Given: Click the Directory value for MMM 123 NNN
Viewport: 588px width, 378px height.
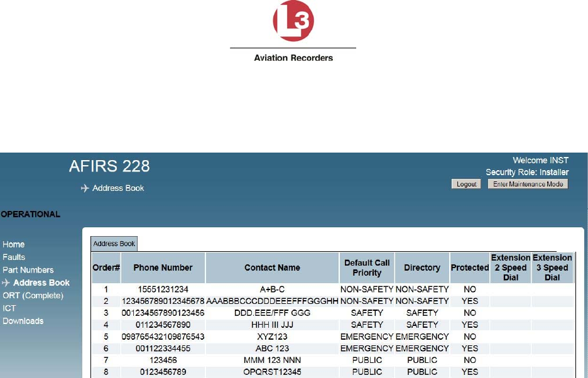Looking at the screenshot, I should point(422,360).
